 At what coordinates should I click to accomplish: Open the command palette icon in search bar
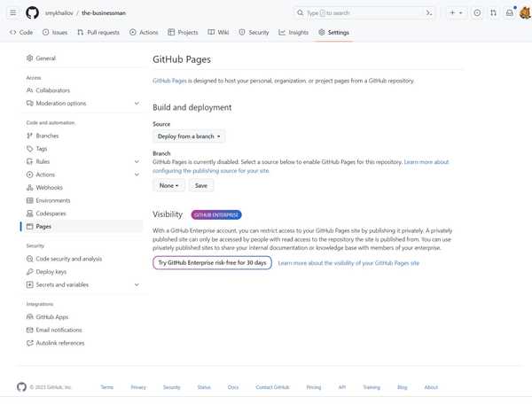pos(429,13)
